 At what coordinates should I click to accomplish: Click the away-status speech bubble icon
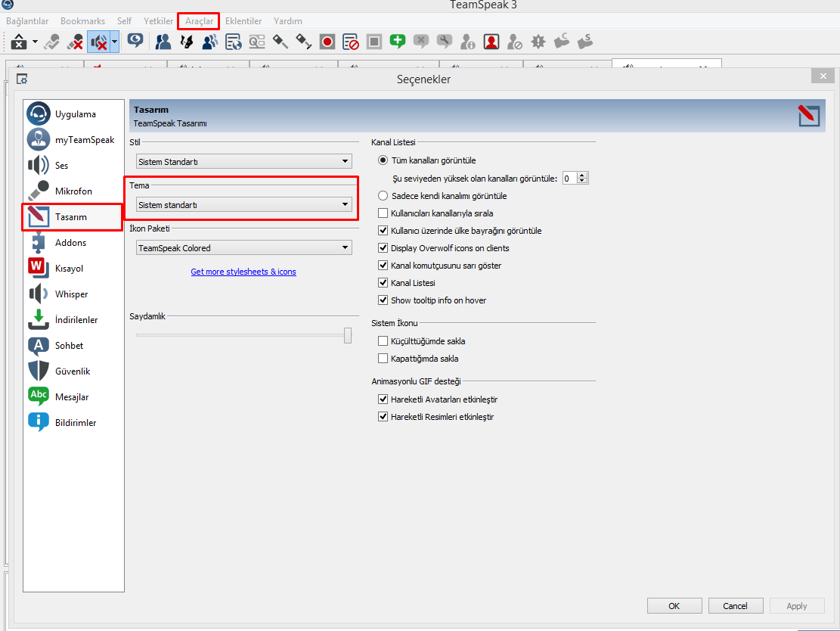pyautogui.click(x=135, y=41)
